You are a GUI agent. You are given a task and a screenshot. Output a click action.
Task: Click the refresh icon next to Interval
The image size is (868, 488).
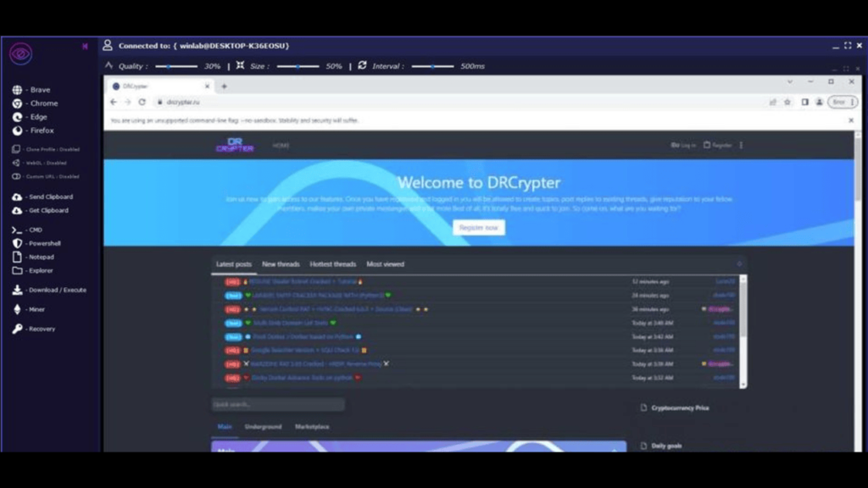pos(362,65)
